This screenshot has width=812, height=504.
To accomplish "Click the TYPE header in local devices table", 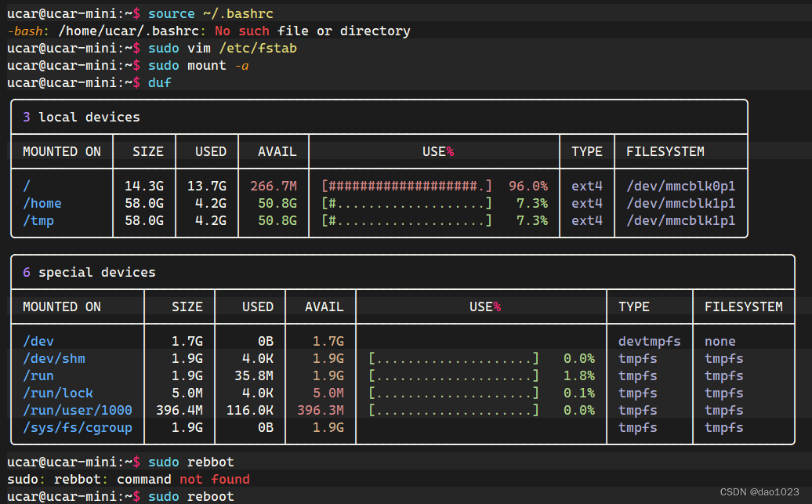I will 587,152.
